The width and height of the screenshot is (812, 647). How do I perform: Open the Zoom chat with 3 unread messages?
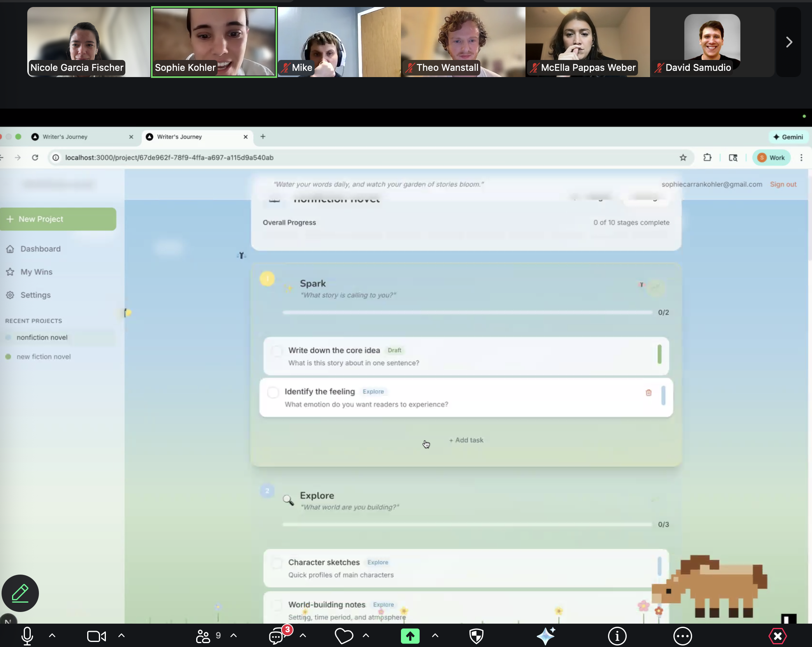coord(275,636)
